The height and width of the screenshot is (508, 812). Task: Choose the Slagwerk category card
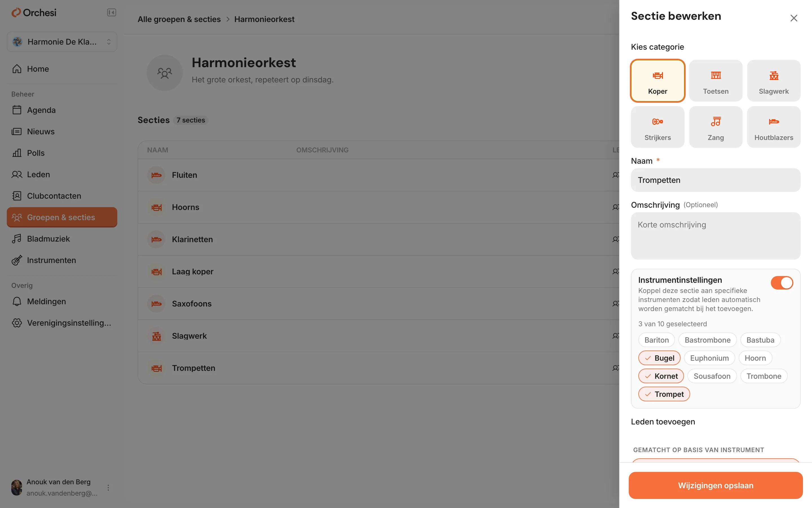pos(773,81)
